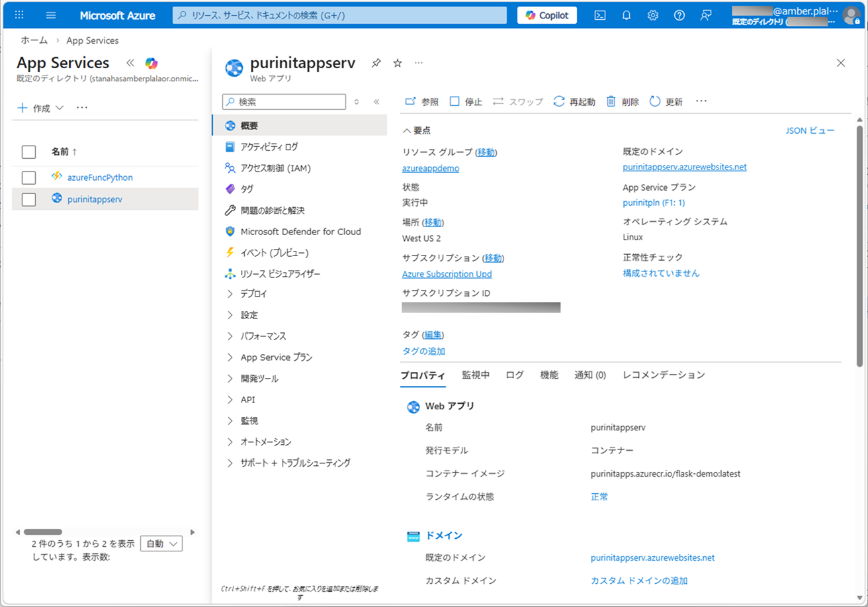Open the azureappdemo resource group link

click(431, 168)
